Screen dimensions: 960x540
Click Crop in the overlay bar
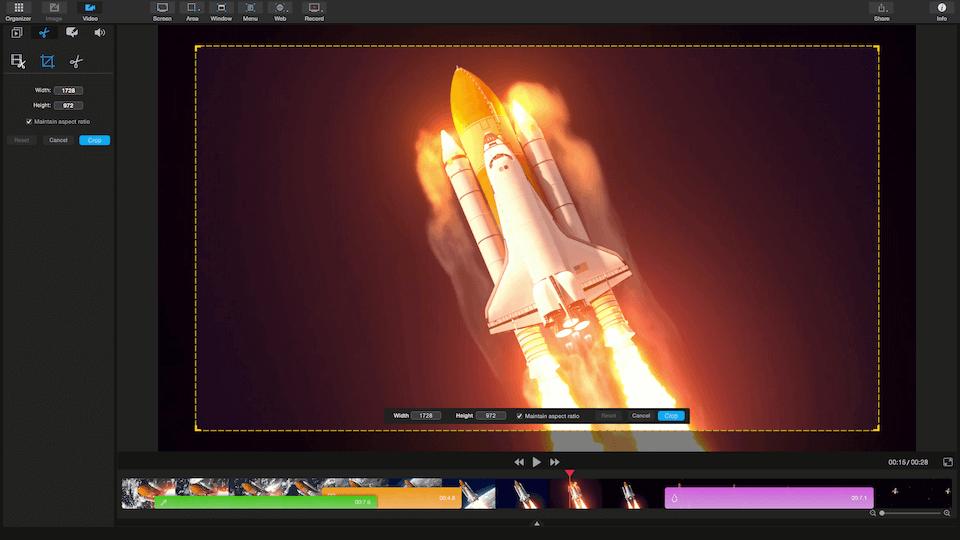[x=671, y=416]
